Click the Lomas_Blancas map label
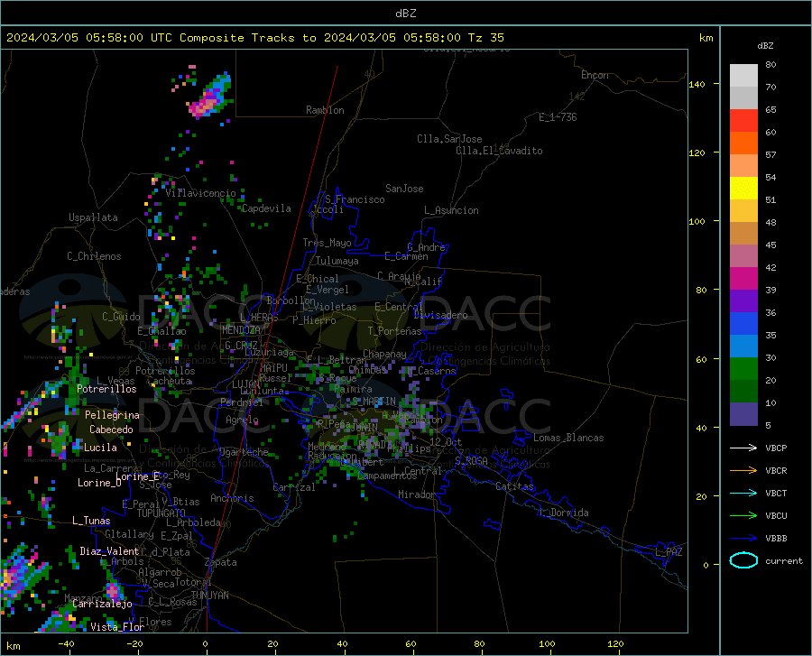812x656 pixels. pos(568,438)
